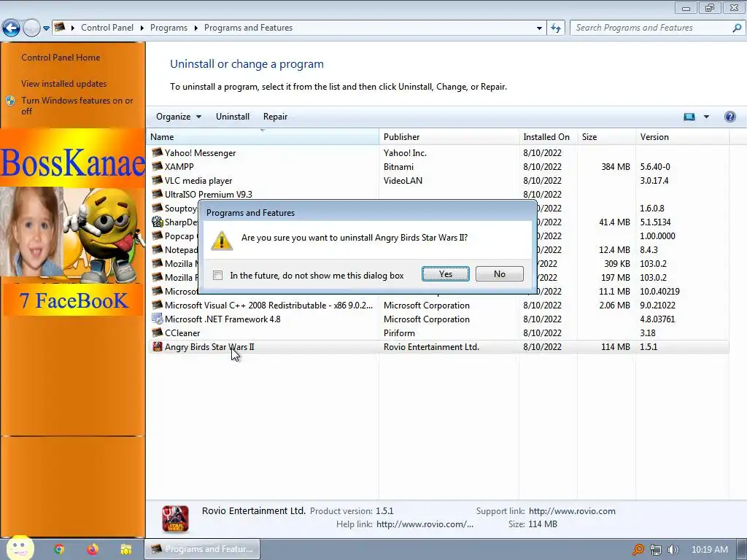Open the help question mark icon
The width and height of the screenshot is (747, 560).
pyautogui.click(x=729, y=117)
